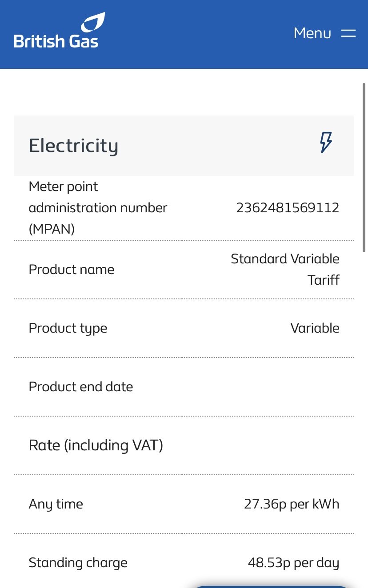Click the lightning bolt electricity icon

click(x=326, y=143)
